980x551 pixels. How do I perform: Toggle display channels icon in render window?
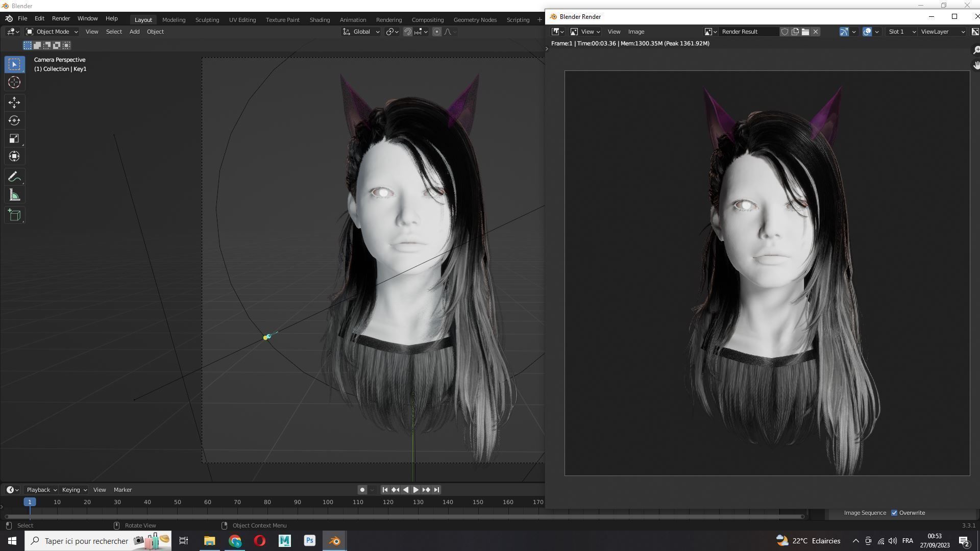tap(975, 32)
